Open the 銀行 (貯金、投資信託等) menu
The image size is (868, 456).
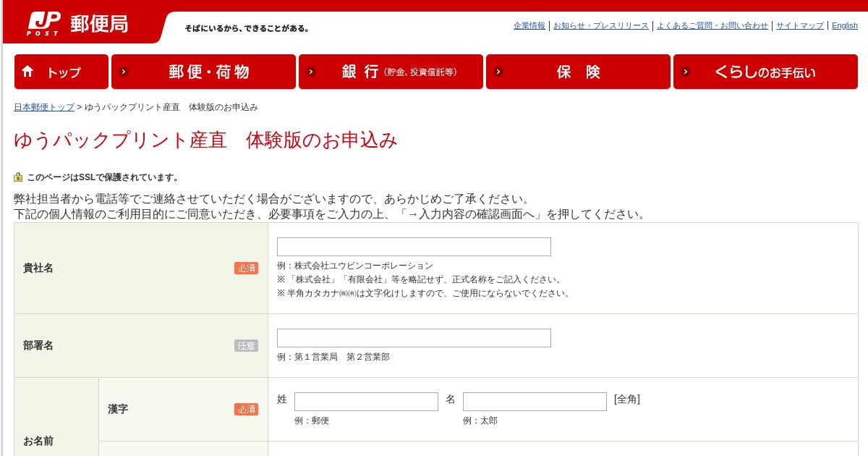(x=391, y=72)
